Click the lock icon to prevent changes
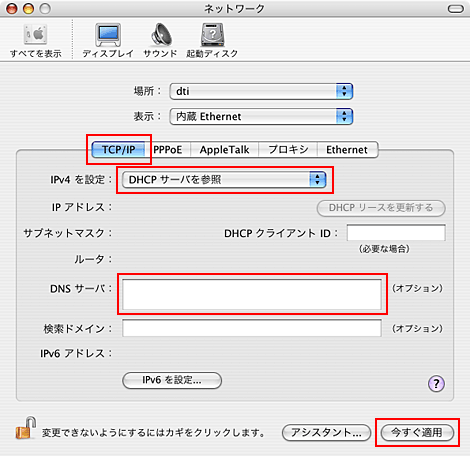Screen dimensions: 470x456 click(26, 428)
